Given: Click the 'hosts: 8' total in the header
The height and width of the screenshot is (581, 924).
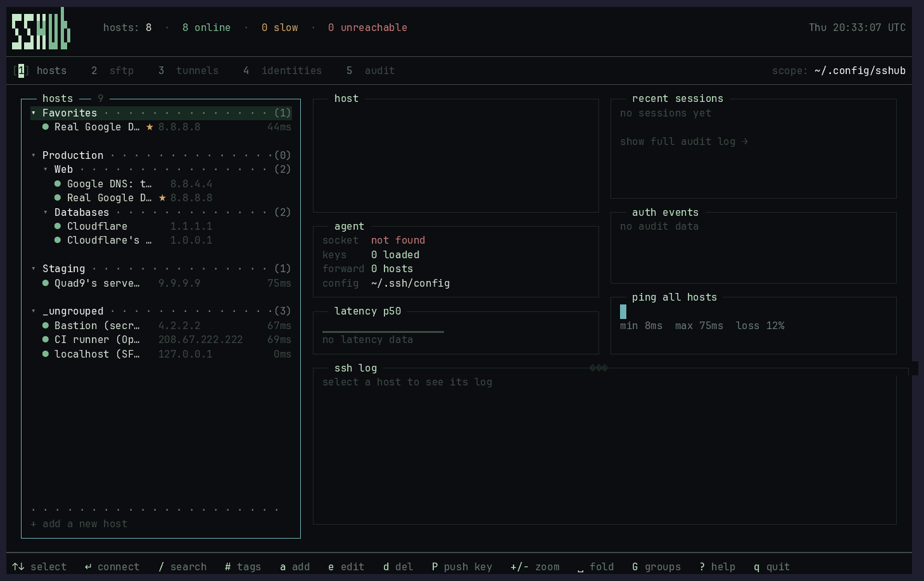Looking at the screenshot, I should coord(127,27).
